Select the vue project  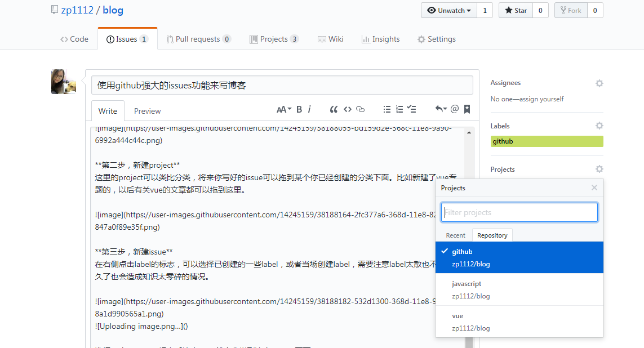coord(519,322)
